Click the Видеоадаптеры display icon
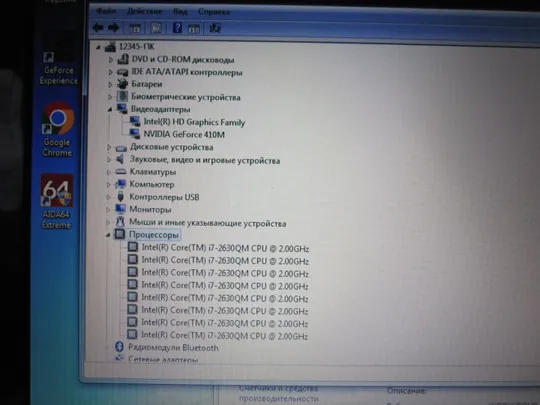The height and width of the screenshot is (405, 540). coord(122,109)
